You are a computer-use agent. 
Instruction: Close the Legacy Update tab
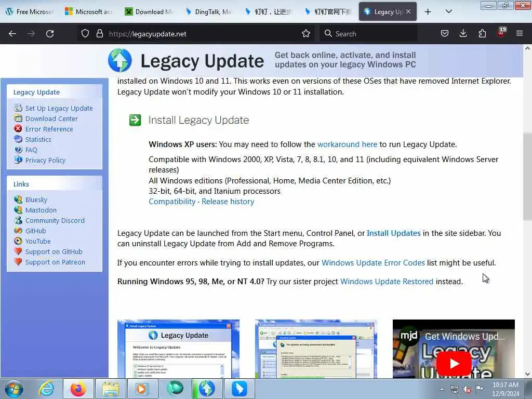(x=408, y=11)
